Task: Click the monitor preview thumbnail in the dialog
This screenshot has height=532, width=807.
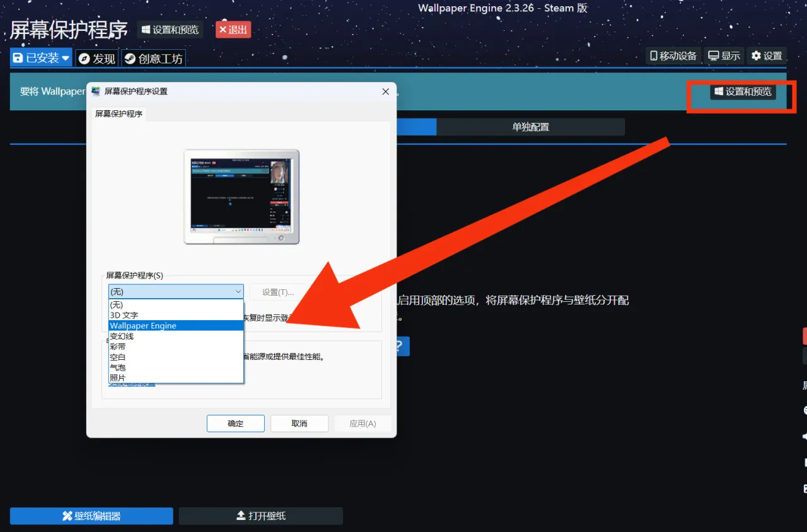Action: pyautogui.click(x=241, y=197)
